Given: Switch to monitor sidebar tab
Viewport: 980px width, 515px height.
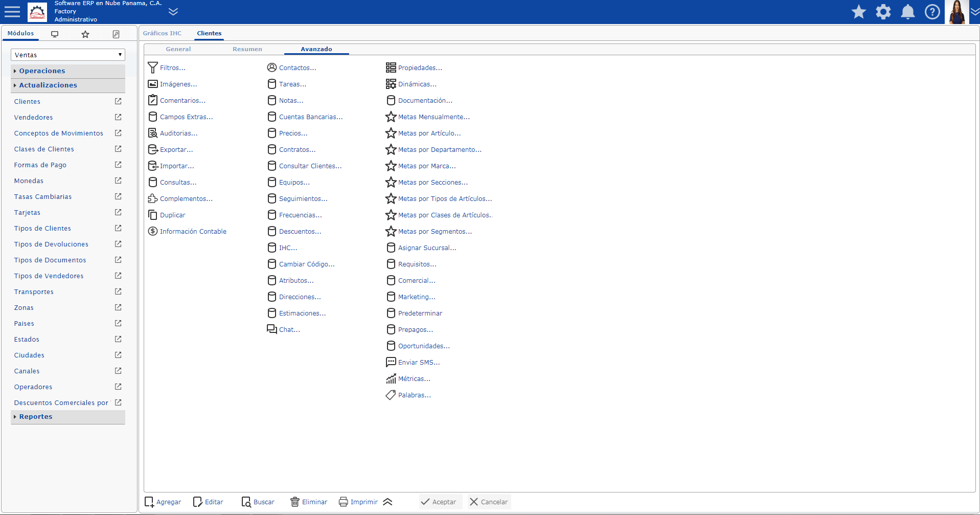Looking at the screenshot, I should [x=55, y=34].
